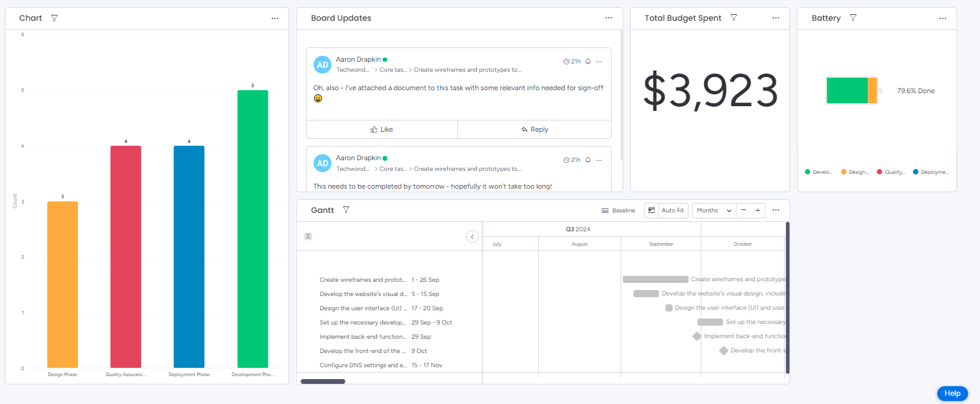The height and width of the screenshot is (404, 980).
Task: Zoom out the Gantt with minus button
Action: (x=744, y=210)
